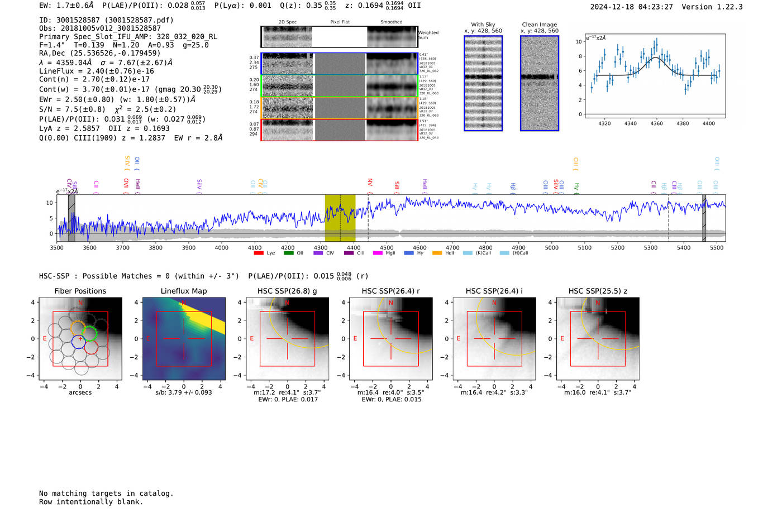Open the HSC SSP(26.8) g image
Image resolution: width=782 pixels, height=532 pixels.
point(287,339)
